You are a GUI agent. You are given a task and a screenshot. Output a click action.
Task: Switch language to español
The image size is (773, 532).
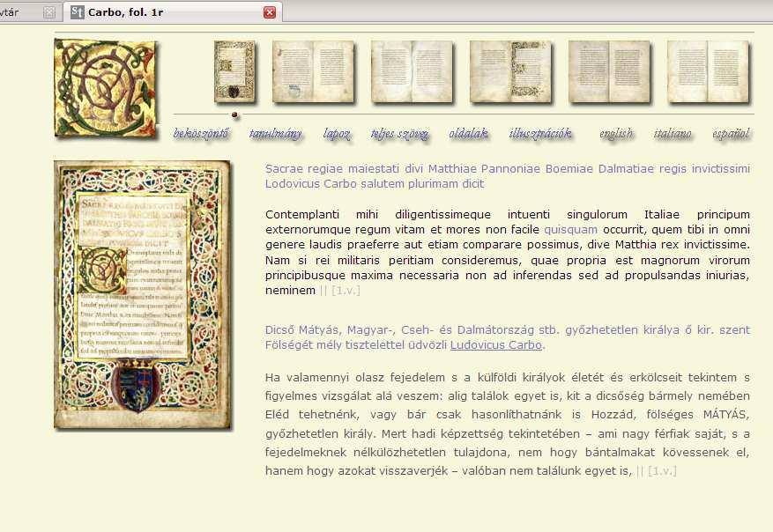(731, 134)
